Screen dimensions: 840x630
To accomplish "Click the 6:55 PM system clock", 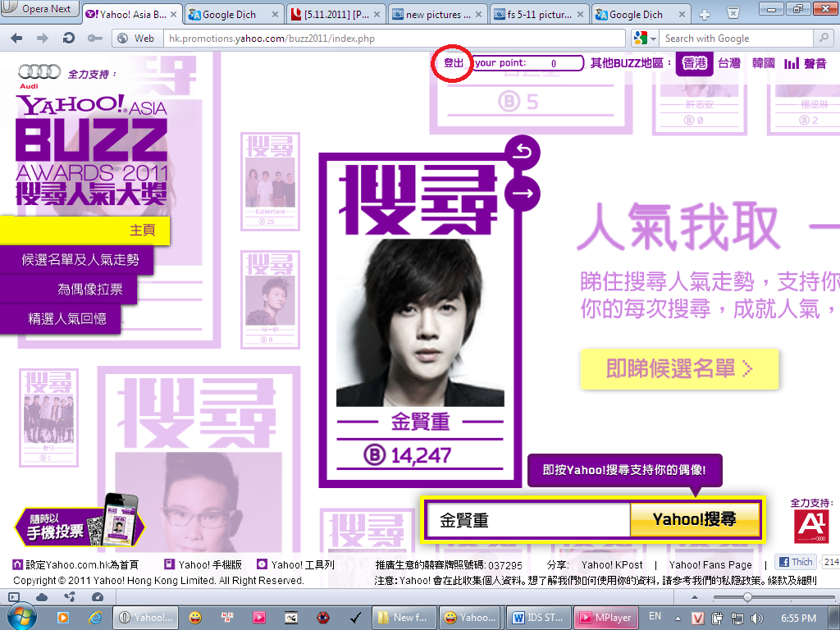I will click(798, 619).
